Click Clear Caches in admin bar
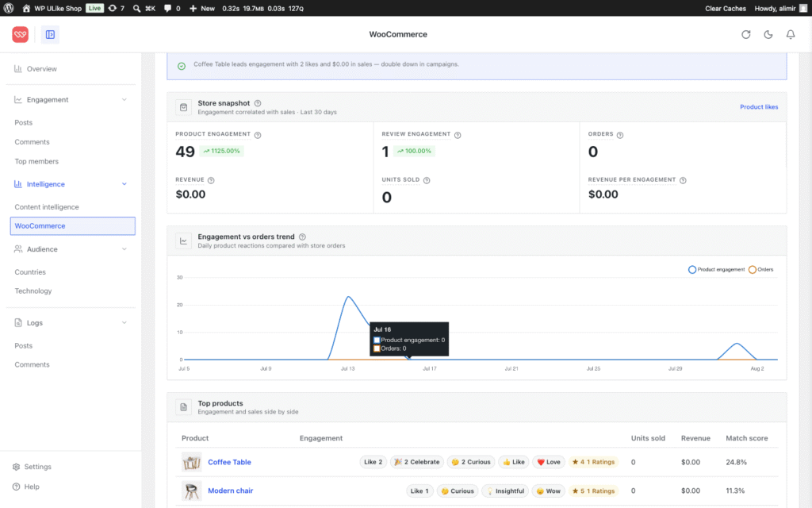This screenshot has height=508, width=812. coord(725,8)
